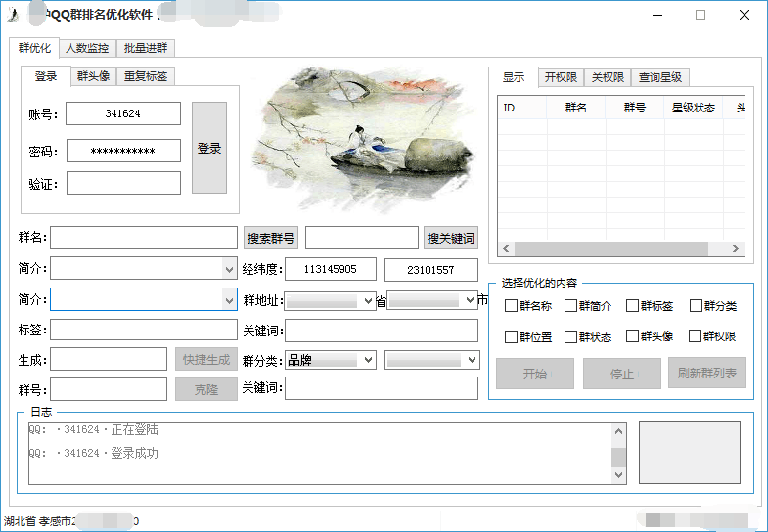Screen dimensions: 768x532
Task: Click the 账号 input field
Action: tap(123, 113)
